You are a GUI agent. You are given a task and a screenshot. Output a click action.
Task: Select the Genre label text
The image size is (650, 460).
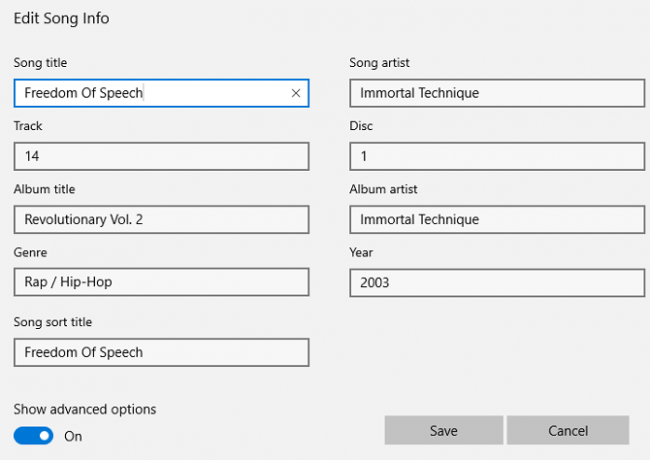tap(30, 252)
